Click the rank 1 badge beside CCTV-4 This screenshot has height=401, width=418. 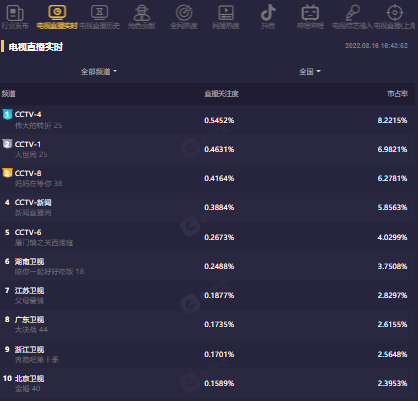coord(7,114)
